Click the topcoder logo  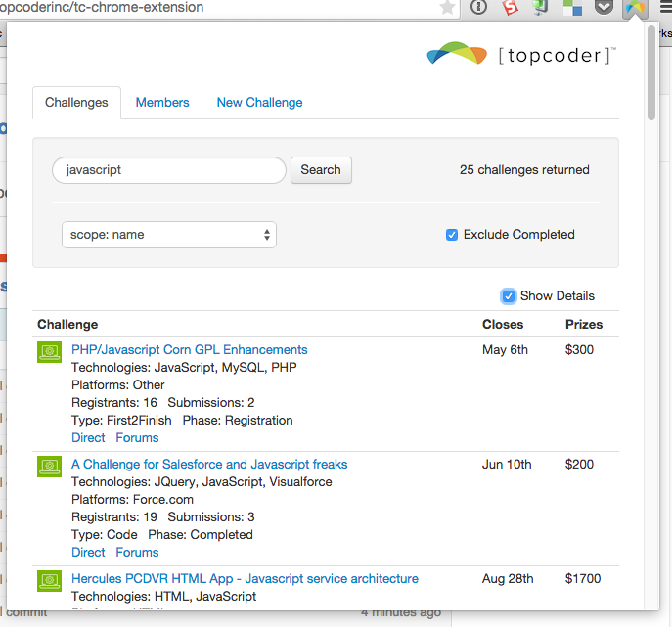[521, 54]
